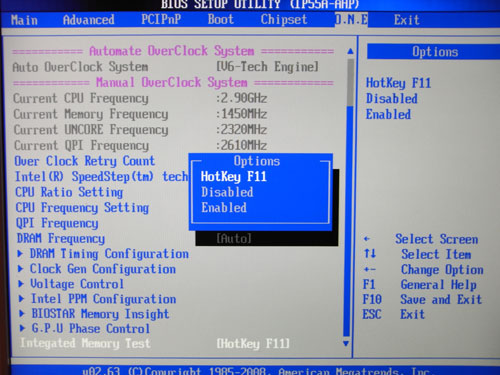Go to the Boot tab
The image size is (500, 375).
click(221, 19)
